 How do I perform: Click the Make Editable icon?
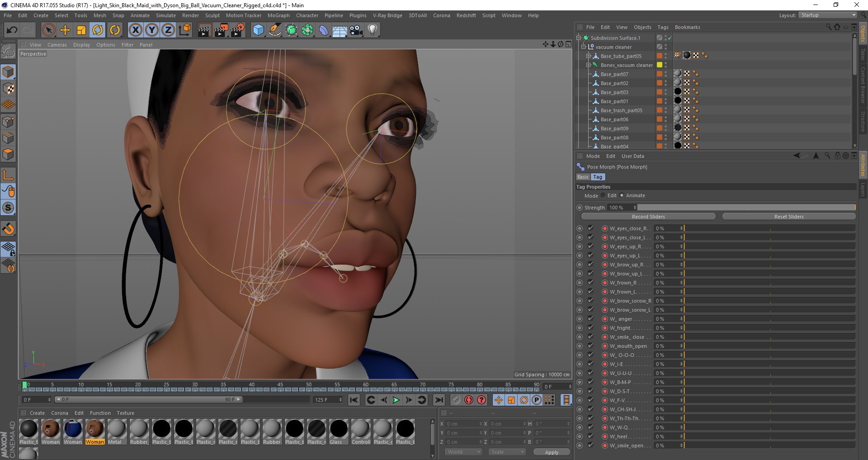8,52
